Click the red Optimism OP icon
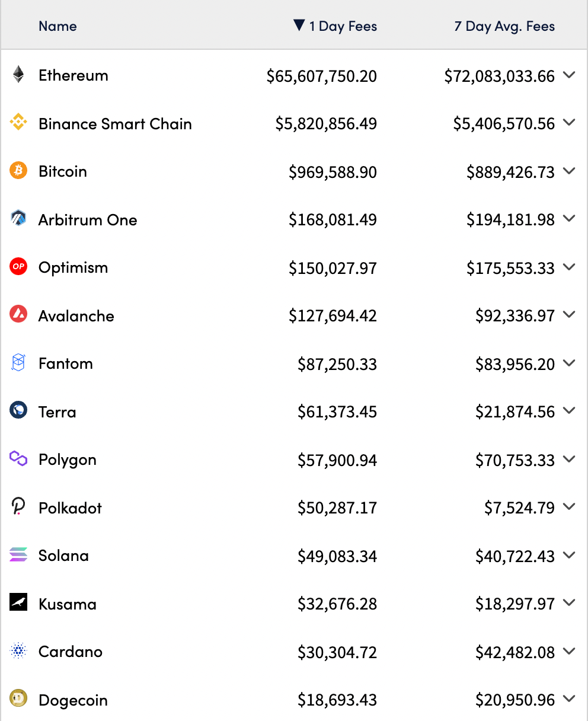The width and height of the screenshot is (588, 721). 18,267
